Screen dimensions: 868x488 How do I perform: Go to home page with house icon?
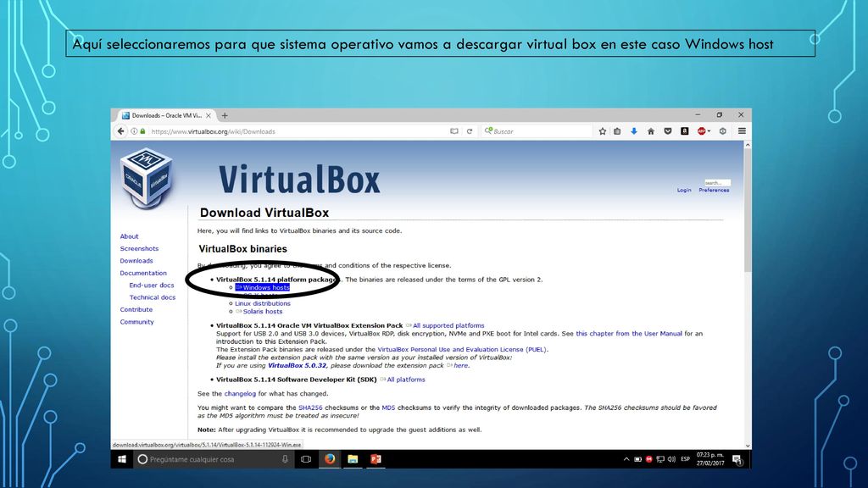point(651,131)
